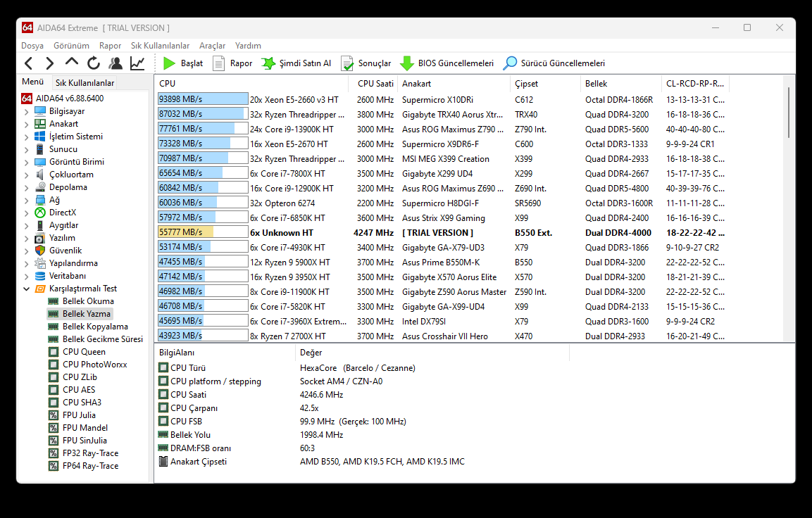The image size is (812, 518).
Task: Expand the Sunucu tree node
Action: 27,149
